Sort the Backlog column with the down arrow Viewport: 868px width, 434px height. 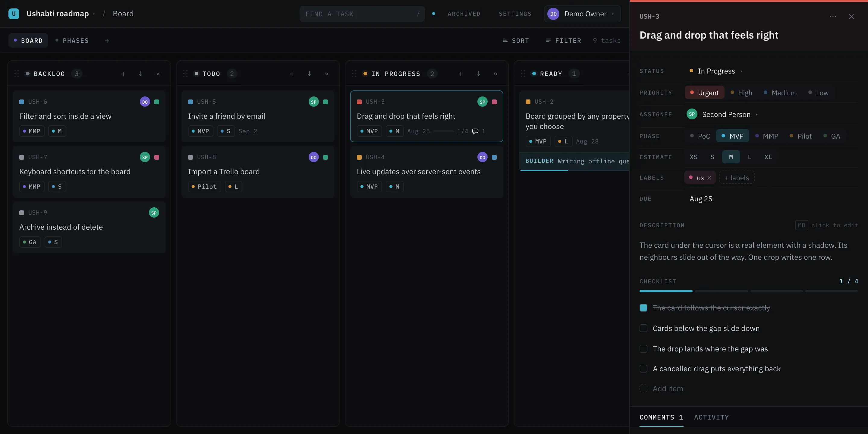coord(141,74)
